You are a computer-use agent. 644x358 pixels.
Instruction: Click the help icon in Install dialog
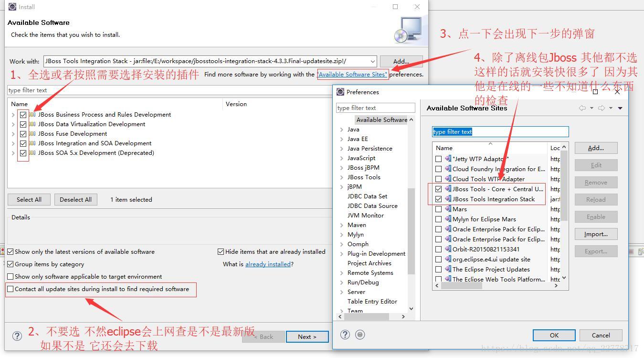coord(17,336)
